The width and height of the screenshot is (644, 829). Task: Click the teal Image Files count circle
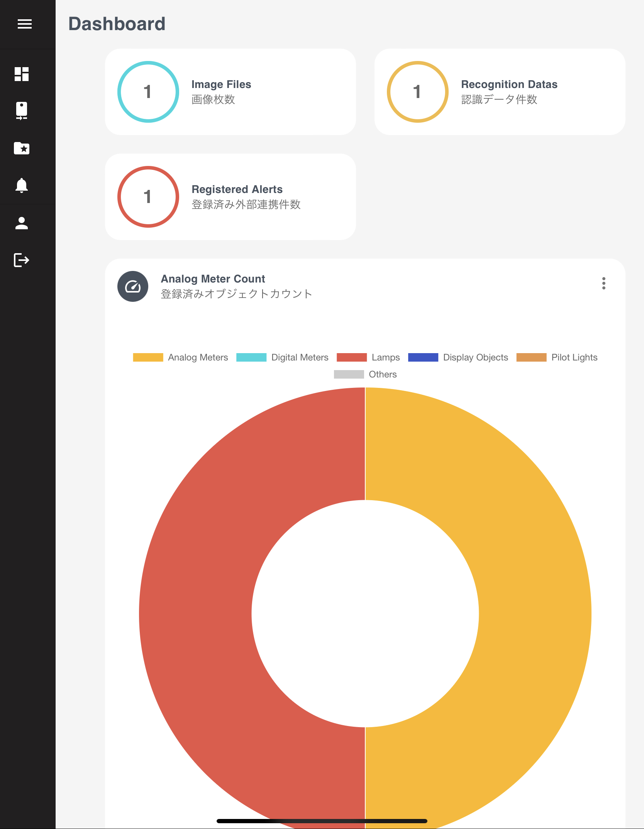coord(148,92)
